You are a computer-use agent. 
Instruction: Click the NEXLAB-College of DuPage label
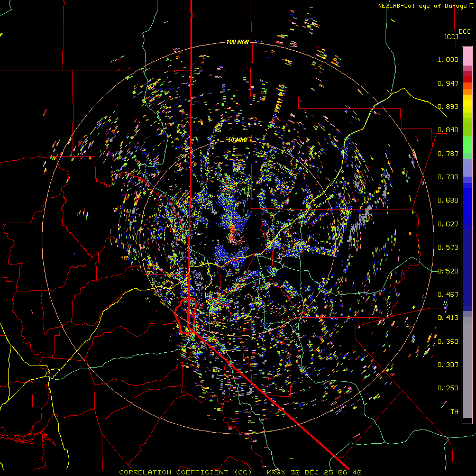[425, 6]
